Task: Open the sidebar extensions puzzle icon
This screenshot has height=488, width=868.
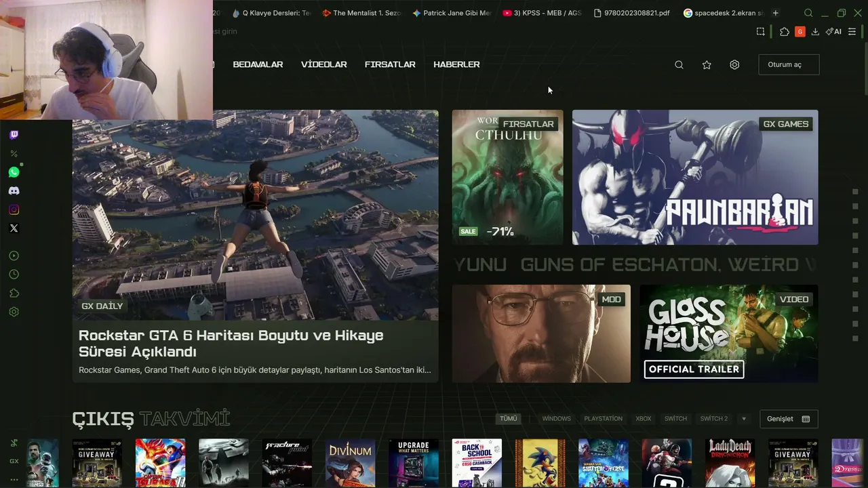Action: coord(14,293)
